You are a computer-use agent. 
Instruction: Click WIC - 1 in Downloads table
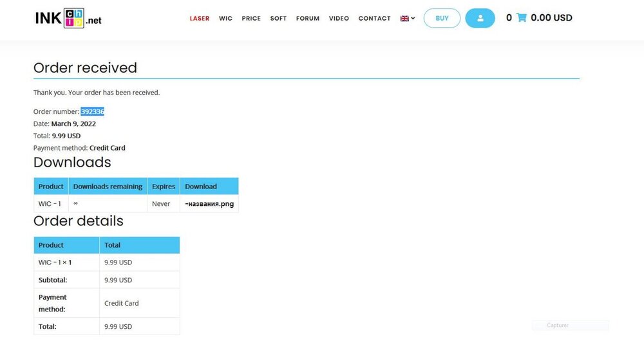tap(50, 204)
